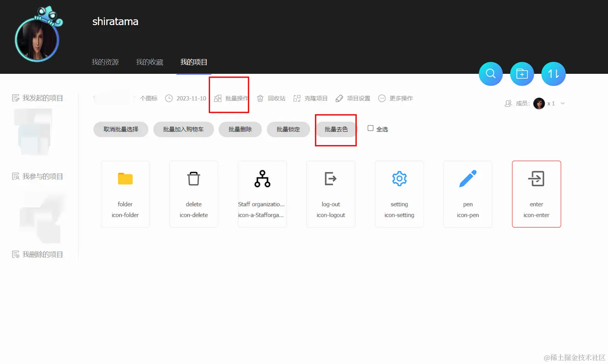Click the icon-logout class name text

(331, 215)
